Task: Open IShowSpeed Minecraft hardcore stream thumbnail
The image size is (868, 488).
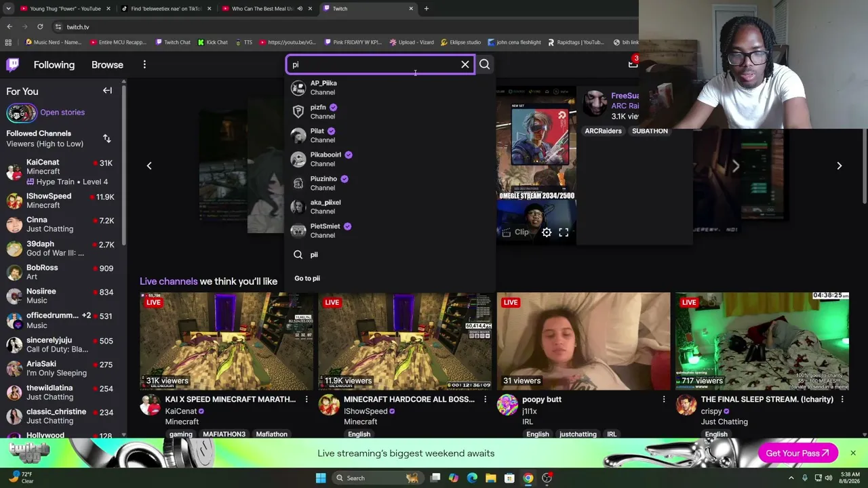Action: (x=405, y=342)
